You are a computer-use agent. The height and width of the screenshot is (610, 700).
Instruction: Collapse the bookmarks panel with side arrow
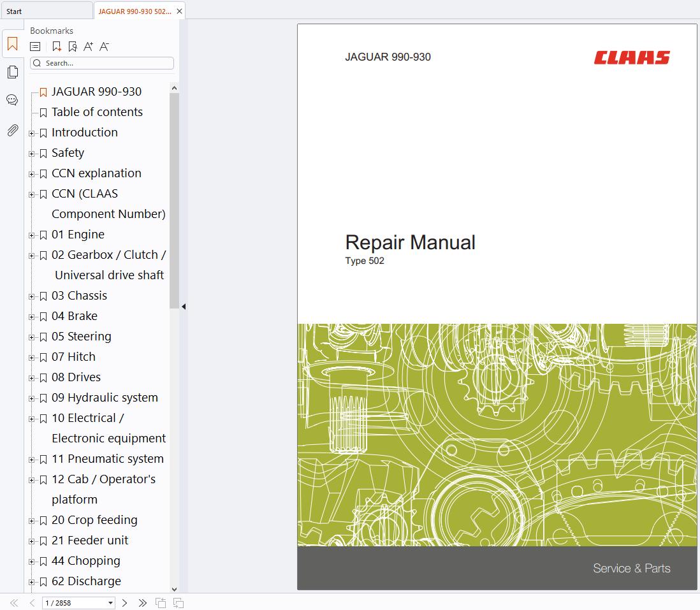[184, 307]
